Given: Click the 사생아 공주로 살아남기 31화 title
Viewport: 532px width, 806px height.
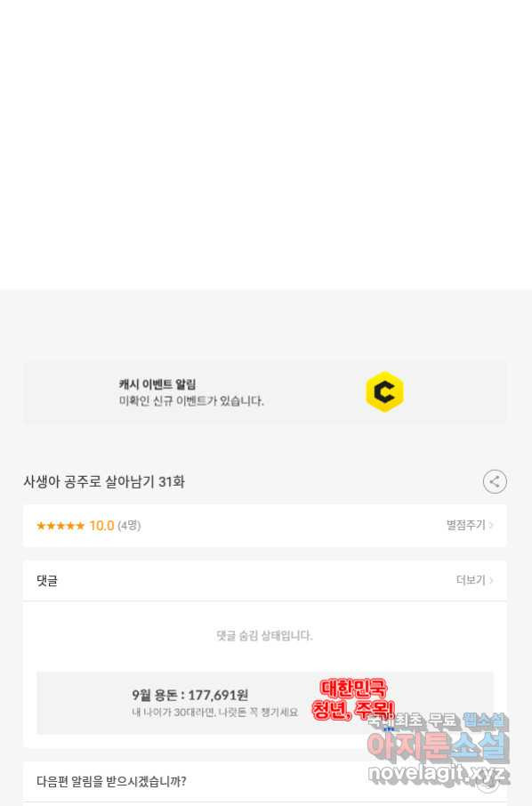Looking at the screenshot, I should point(104,481).
